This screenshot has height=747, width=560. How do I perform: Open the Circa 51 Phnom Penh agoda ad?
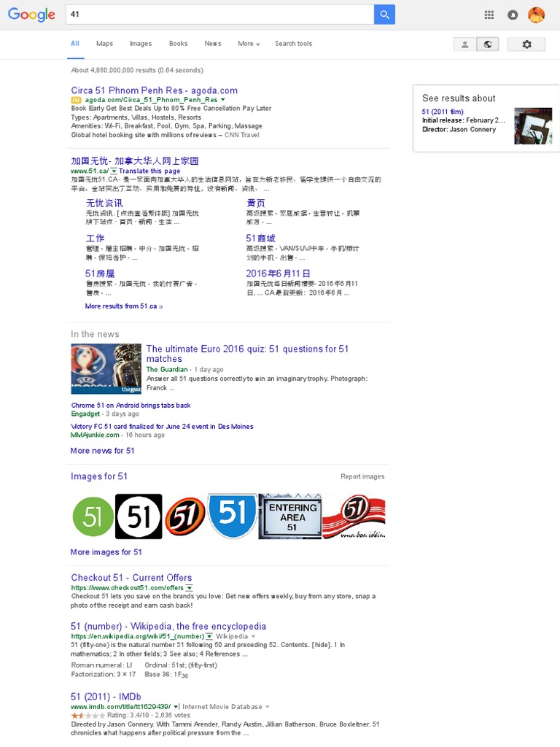(155, 90)
